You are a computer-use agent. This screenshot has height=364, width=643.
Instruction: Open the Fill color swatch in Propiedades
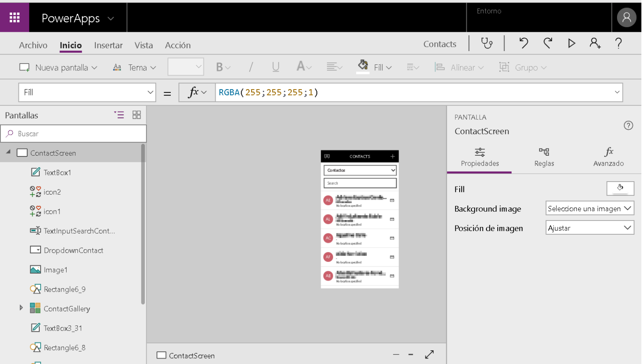pos(620,188)
